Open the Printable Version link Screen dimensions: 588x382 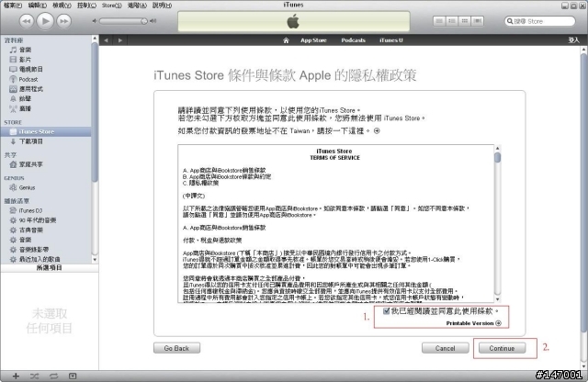tap(473, 323)
